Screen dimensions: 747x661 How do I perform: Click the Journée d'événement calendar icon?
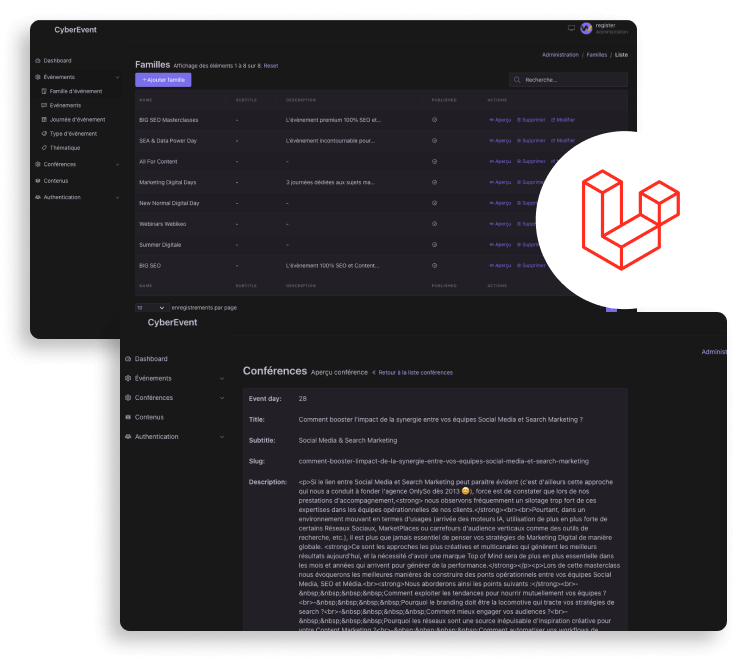click(x=44, y=120)
